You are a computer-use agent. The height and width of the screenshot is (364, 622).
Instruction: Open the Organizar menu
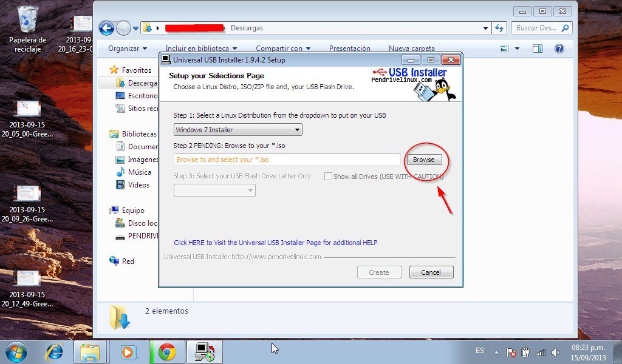[x=128, y=49]
